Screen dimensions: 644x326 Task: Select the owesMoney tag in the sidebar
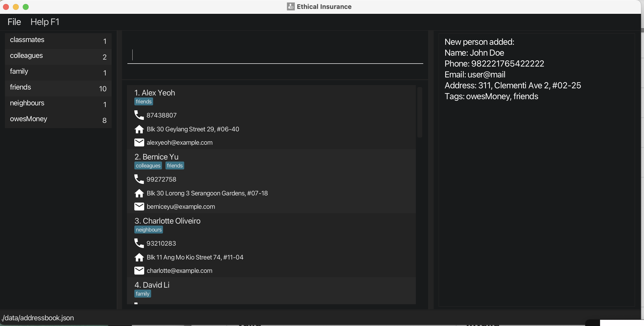(28, 119)
